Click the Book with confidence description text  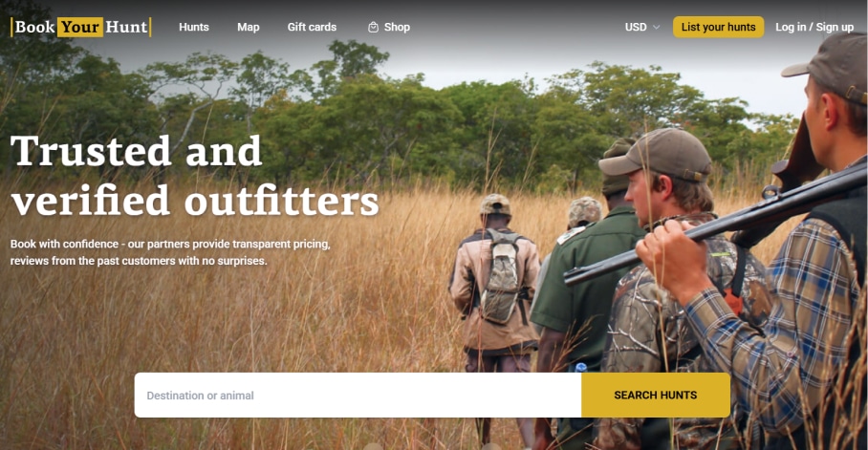170,252
